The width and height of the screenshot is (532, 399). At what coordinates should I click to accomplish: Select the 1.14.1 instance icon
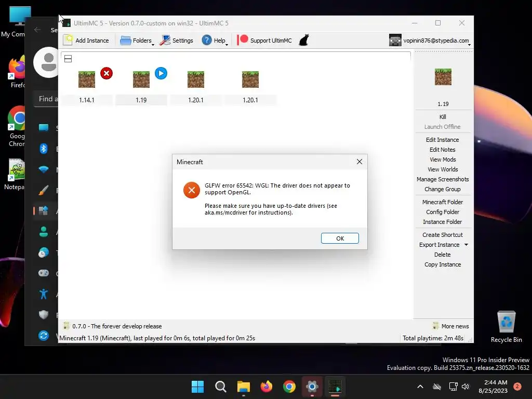(87, 79)
